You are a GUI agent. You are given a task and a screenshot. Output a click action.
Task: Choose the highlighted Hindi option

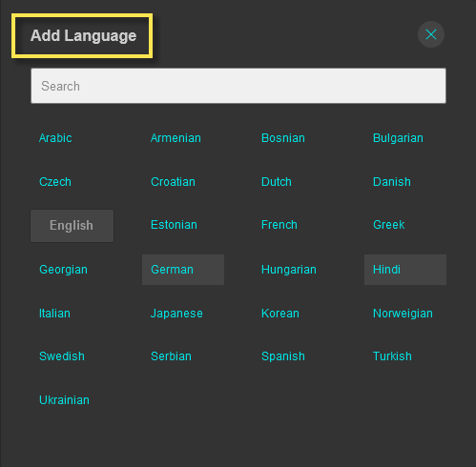tap(405, 270)
